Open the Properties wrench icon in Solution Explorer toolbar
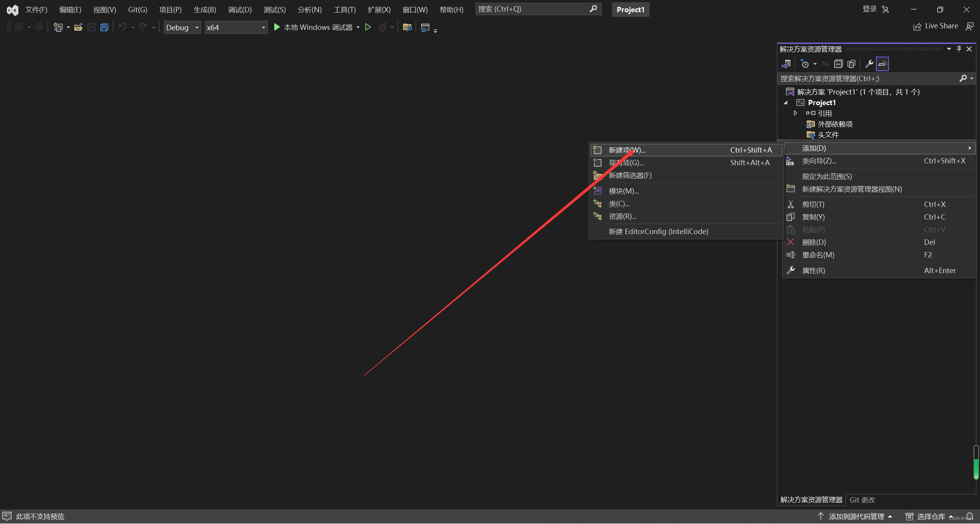Screen dimensions: 980x524 [x=869, y=64]
